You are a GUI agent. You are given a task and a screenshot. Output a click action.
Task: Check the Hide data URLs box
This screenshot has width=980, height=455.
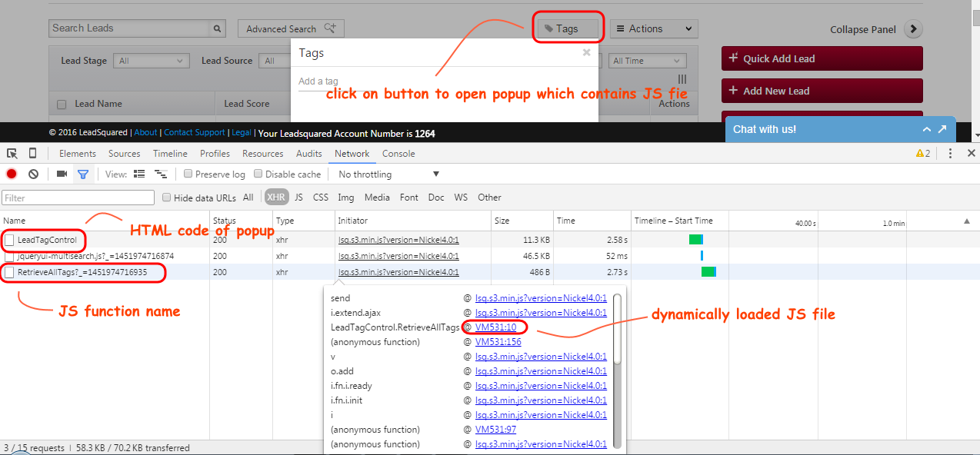[166, 197]
